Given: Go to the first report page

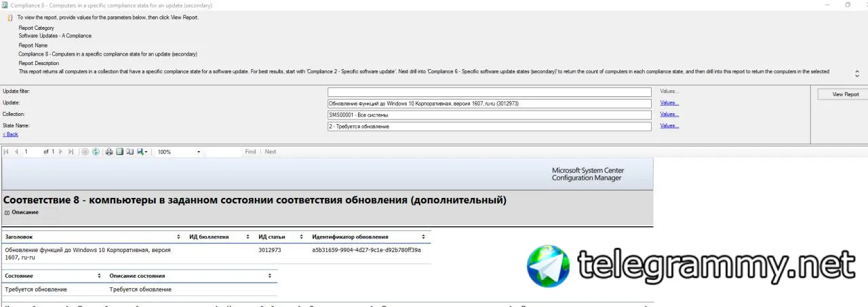Looking at the screenshot, I should coord(6,152).
